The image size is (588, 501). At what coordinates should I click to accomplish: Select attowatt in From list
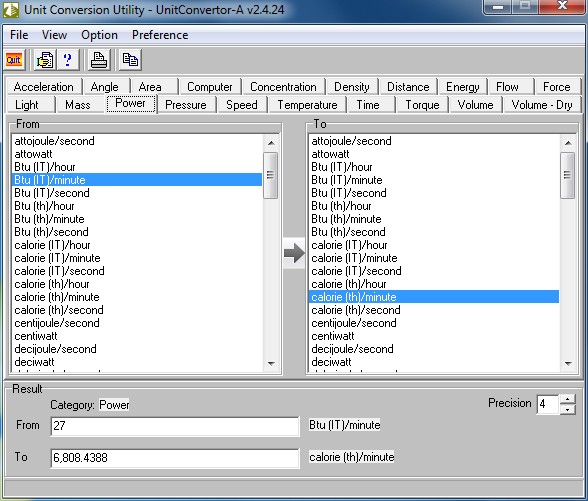(137, 154)
